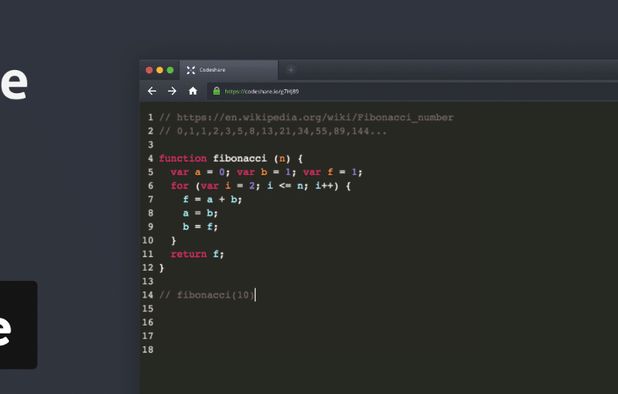The width and height of the screenshot is (618, 394).
Task: Click the line 'a = b;'
Action: click(200, 213)
